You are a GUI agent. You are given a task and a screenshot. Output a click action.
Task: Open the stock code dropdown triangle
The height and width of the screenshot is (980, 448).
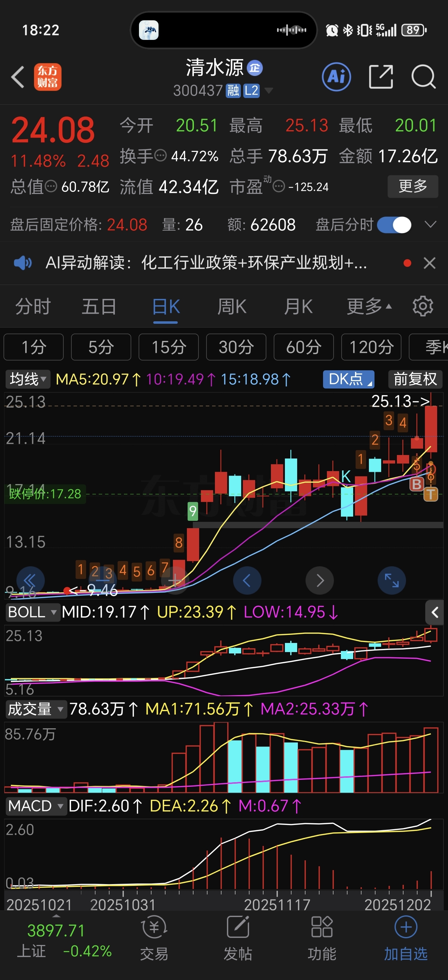(268, 91)
